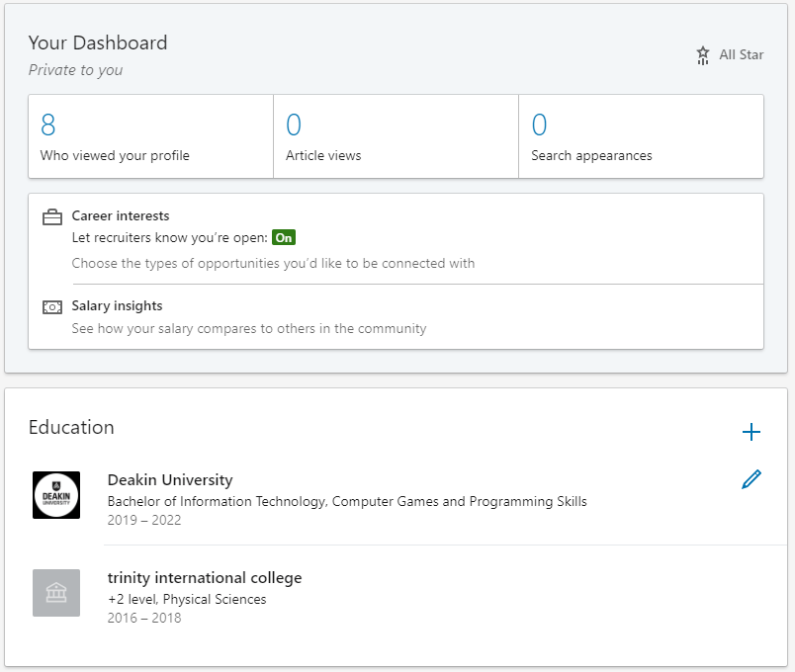This screenshot has height=672, width=795.
Task: Click the Salary insights money icon
Action: click(52, 307)
